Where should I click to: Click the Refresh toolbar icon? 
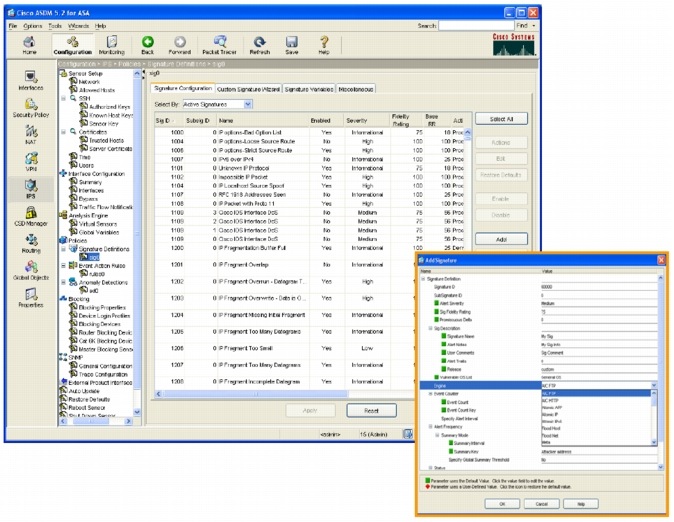click(260, 45)
